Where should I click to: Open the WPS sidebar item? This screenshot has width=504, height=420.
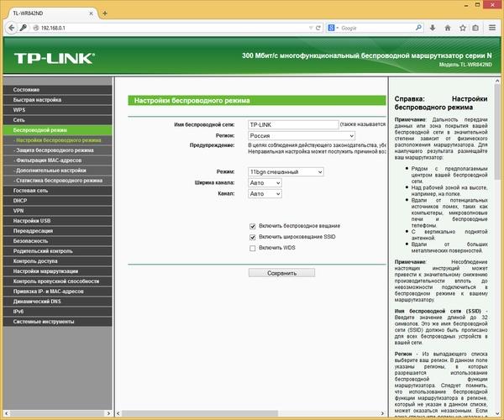pyautogui.click(x=58, y=110)
